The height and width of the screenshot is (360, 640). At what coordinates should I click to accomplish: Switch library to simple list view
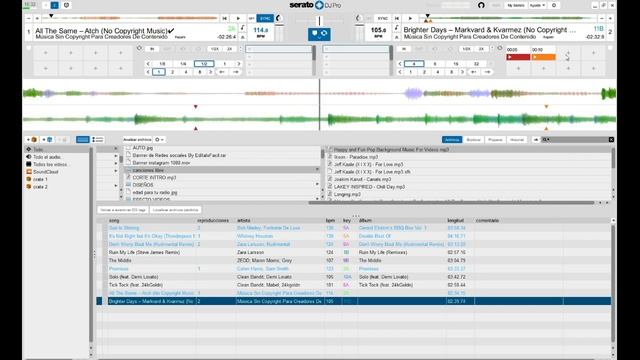(x=82, y=140)
